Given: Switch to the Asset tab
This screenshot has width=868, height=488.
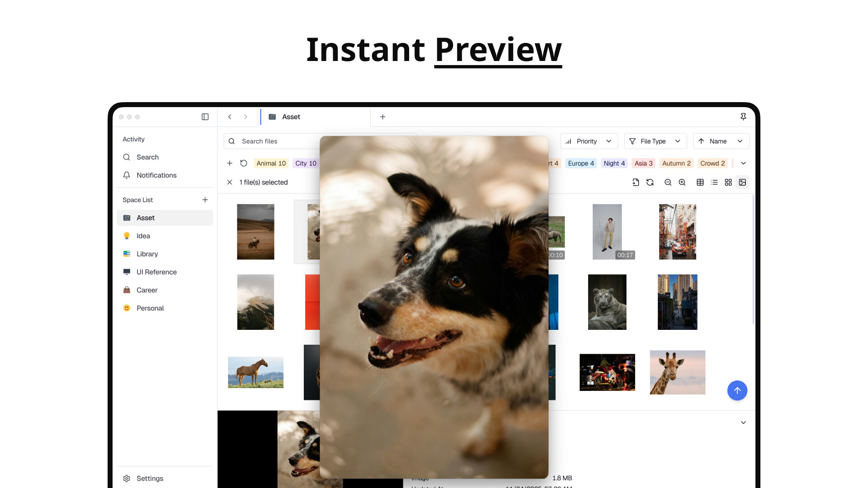Looking at the screenshot, I should [x=291, y=117].
